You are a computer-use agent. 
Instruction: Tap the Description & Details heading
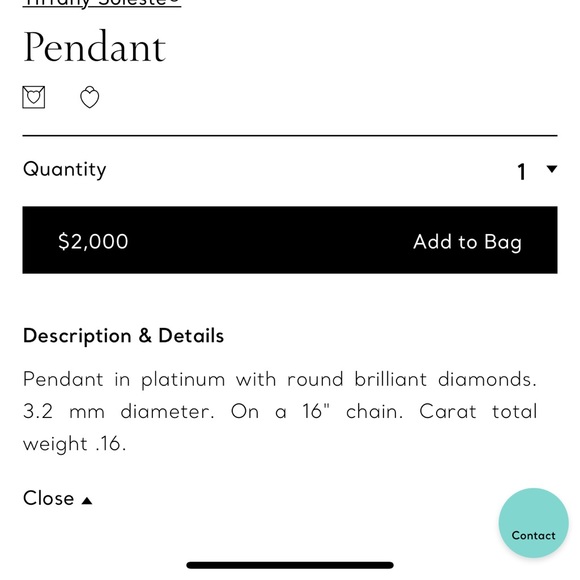[123, 335]
